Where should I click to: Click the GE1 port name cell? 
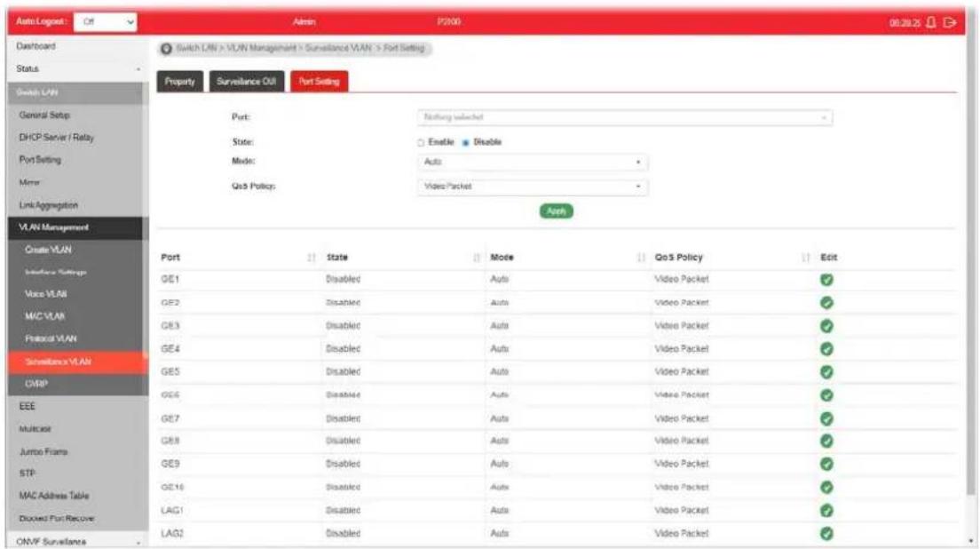pos(170,280)
